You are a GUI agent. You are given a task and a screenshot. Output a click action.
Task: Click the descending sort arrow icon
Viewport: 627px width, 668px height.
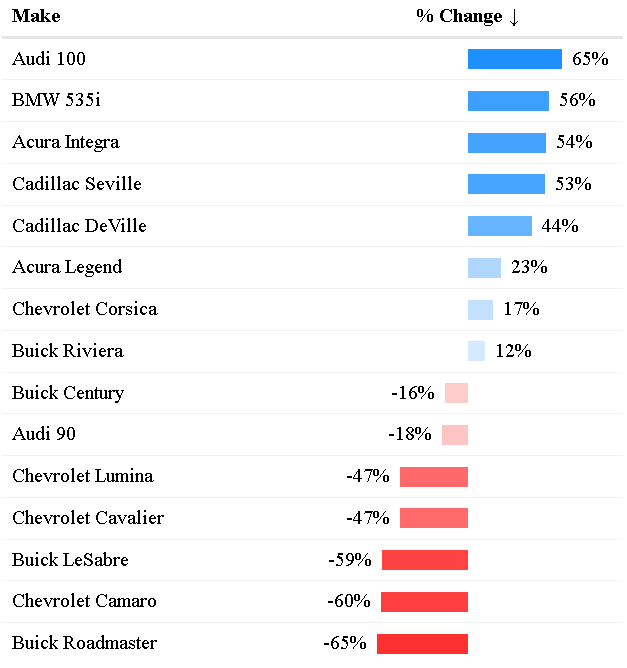click(x=514, y=16)
